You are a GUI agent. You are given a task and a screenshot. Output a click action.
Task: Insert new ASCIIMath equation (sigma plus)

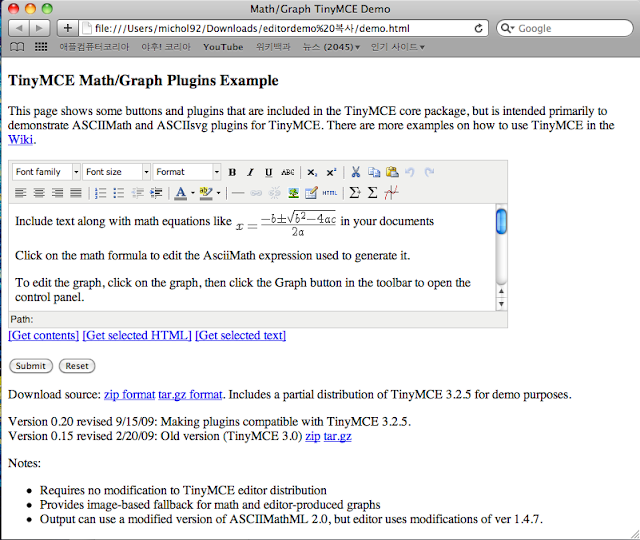(355, 192)
